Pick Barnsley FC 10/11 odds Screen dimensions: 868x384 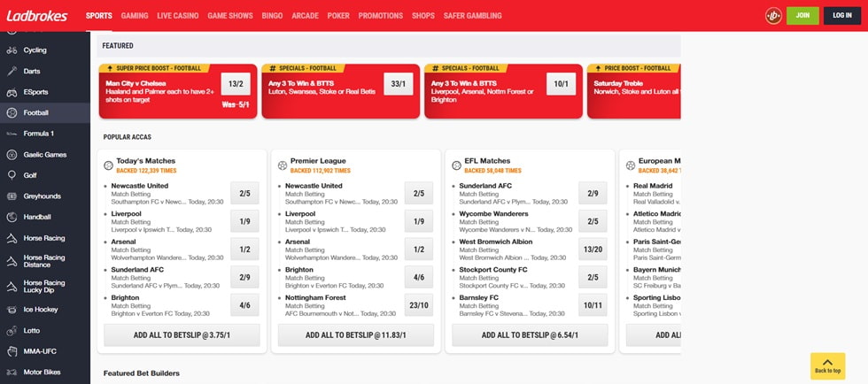tap(593, 305)
